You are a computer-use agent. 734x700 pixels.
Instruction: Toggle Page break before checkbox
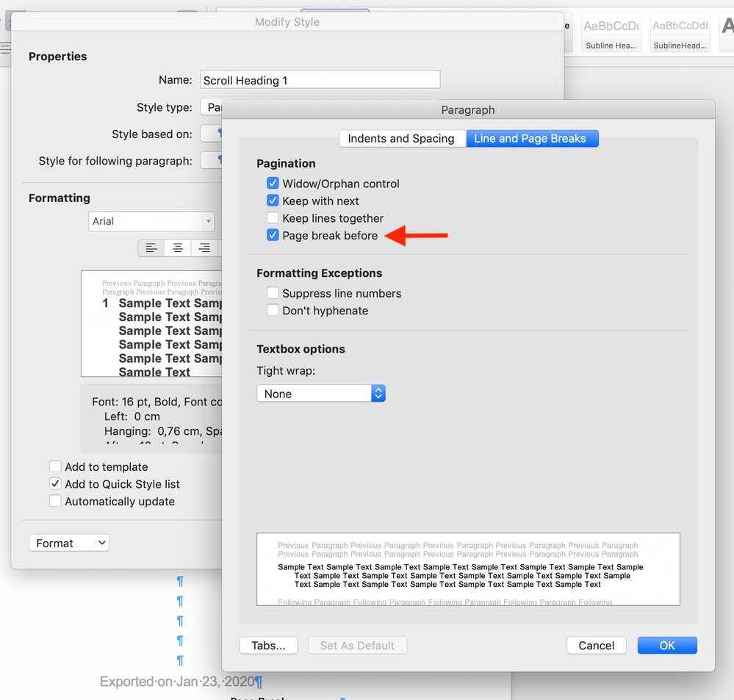pos(273,235)
